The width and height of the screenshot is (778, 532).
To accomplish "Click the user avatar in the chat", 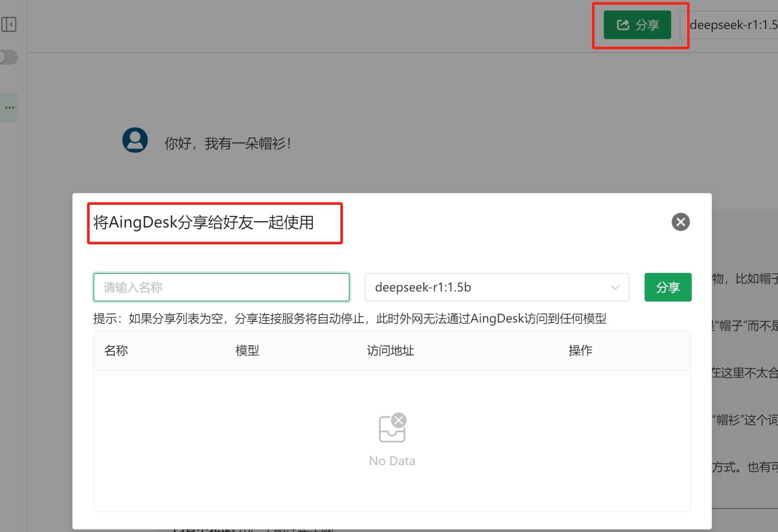I will [135, 140].
